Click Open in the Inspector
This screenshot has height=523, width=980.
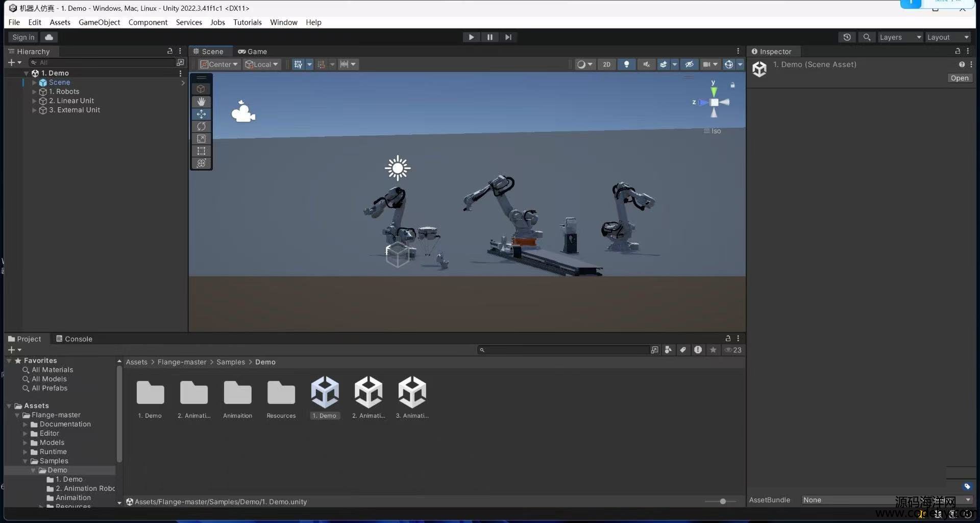point(960,78)
